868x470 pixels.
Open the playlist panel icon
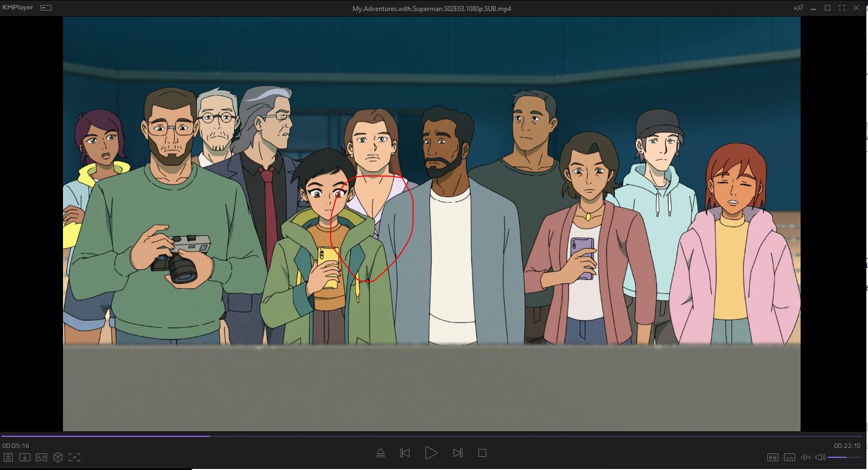coord(8,457)
